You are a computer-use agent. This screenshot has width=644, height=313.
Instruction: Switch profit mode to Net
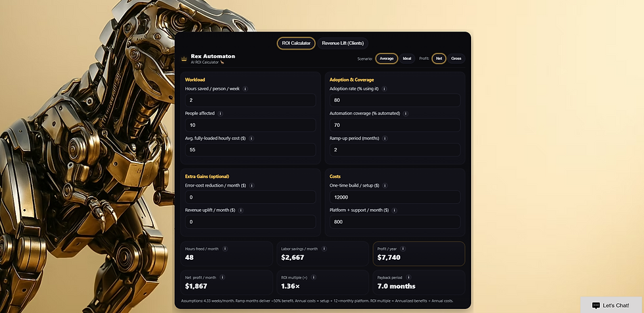(x=439, y=59)
